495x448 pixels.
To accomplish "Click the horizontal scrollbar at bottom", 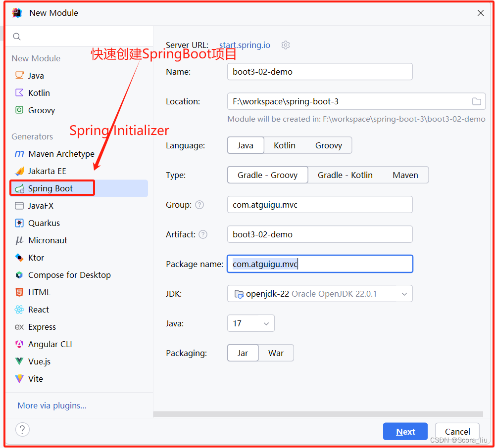I will pos(318,414).
